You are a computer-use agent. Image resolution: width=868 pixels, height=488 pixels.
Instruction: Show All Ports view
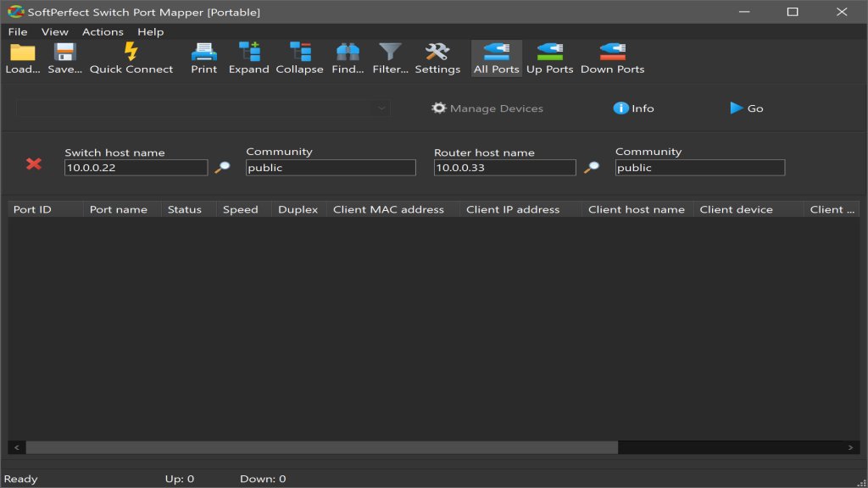pyautogui.click(x=497, y=58)
